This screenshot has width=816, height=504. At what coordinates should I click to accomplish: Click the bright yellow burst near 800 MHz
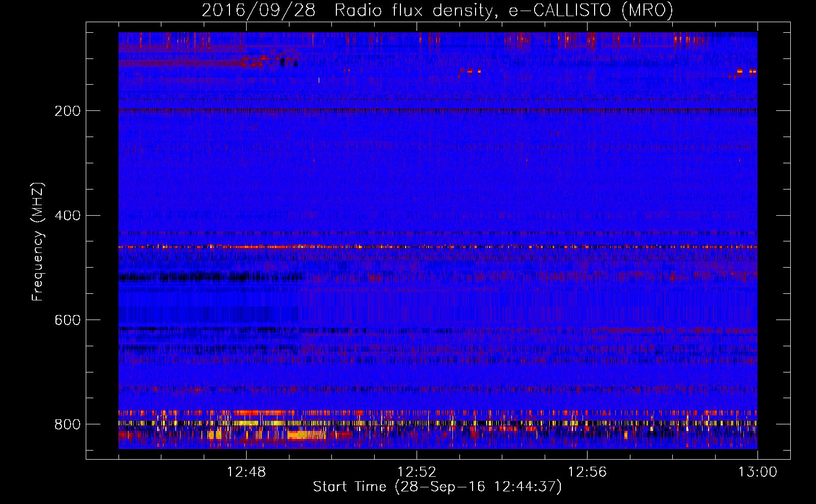(307, 434)
